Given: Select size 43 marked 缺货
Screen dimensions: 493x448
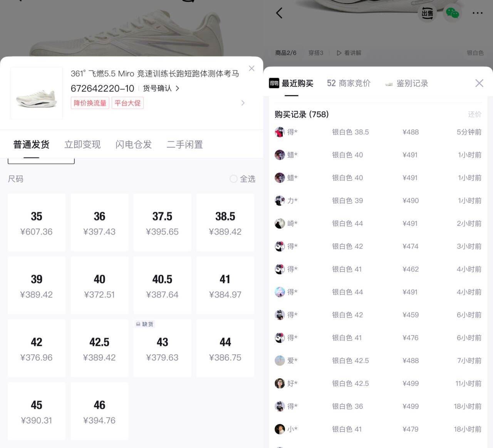Looking at the screenshot, I should [162, 348].
